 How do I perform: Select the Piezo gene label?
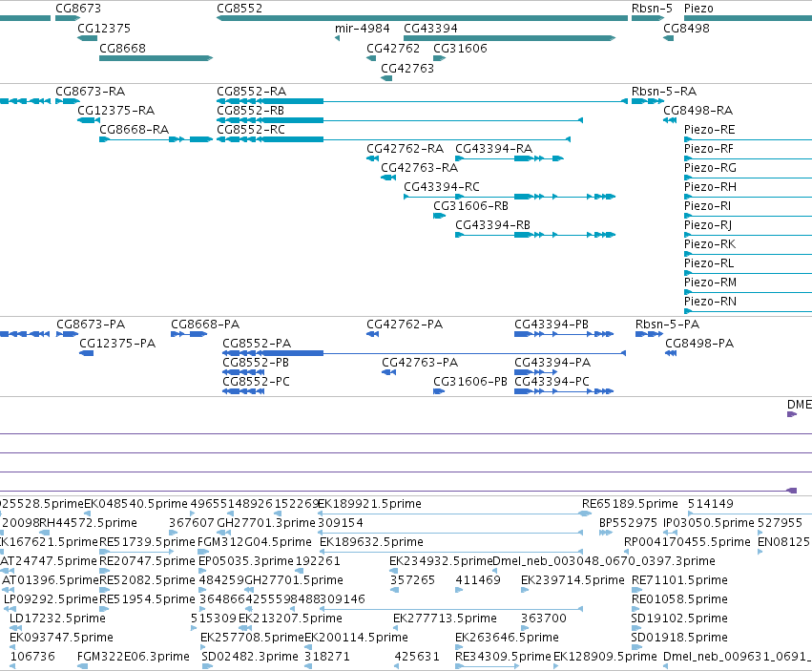(x=698, y=9)
